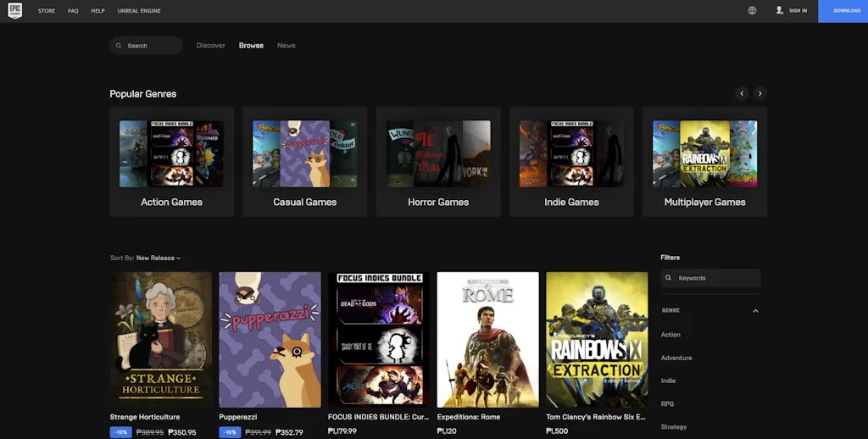Image resolution: width=868 pixels, height=439 pixels.
Task: Go to Unreal Engine page
Action: pos(139,10)
